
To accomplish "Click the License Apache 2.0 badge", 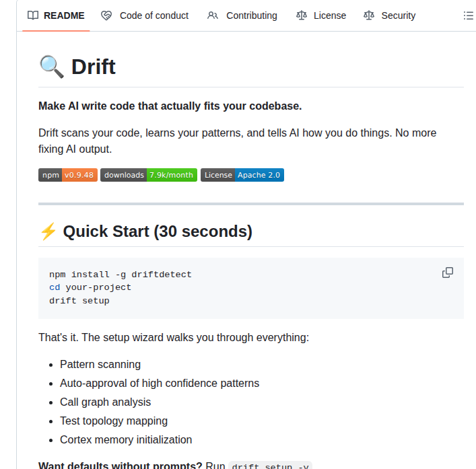I will pos(242,175).
